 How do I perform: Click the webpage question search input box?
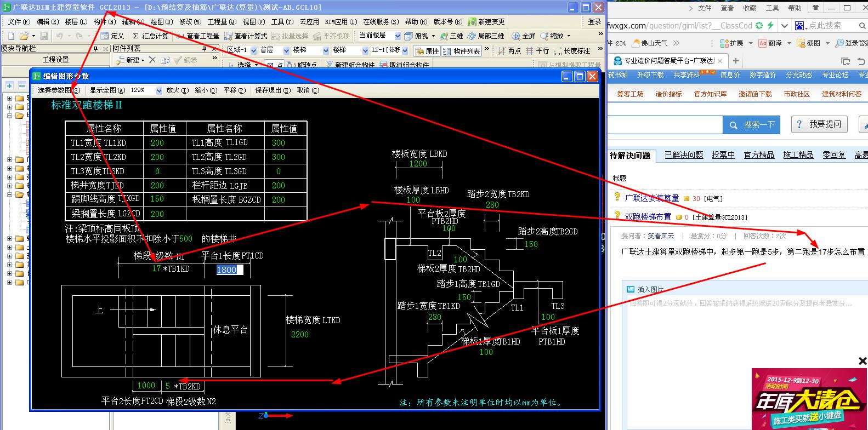pyautogui.click(x=665, y=125)
